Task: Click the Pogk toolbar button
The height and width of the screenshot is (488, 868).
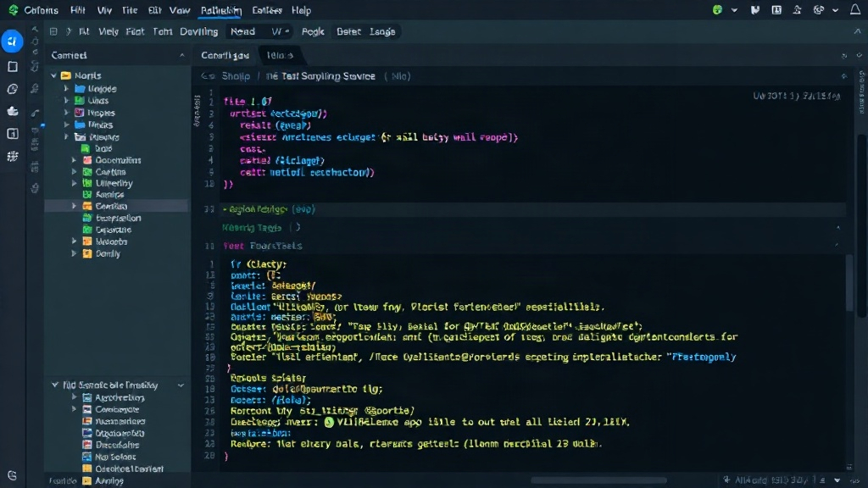Action: (313, 31)
